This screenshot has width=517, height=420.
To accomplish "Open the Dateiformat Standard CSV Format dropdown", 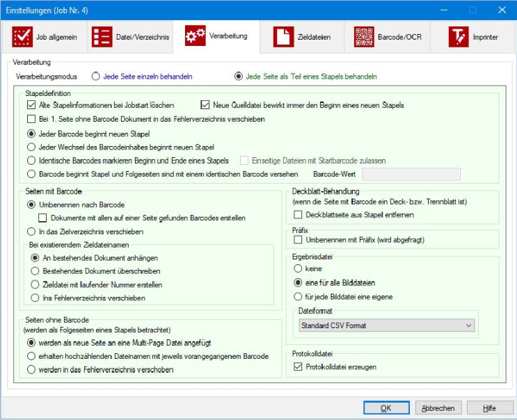I will 387,325.
